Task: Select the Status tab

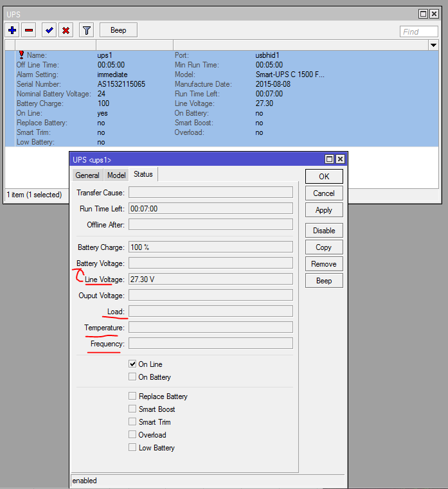Action: tap(143, 174)
